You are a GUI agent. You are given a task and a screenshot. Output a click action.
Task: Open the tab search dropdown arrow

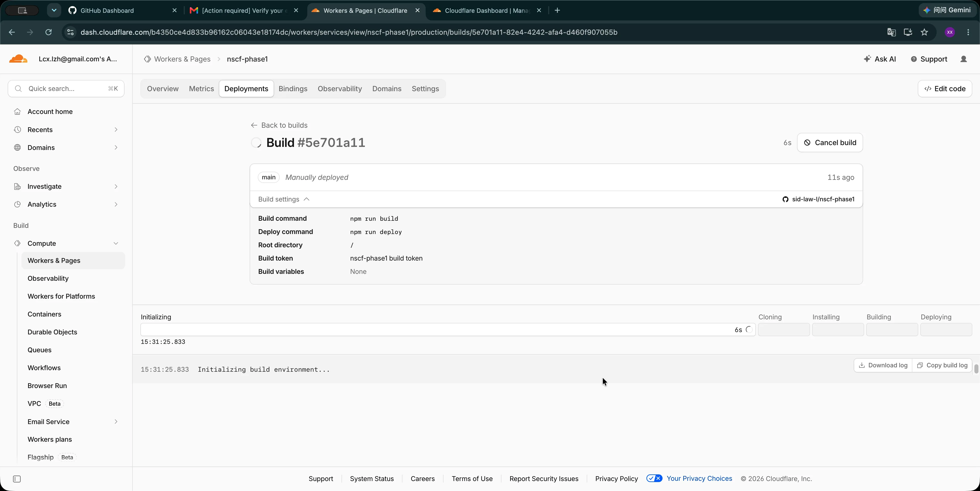[x=54, y=10]
